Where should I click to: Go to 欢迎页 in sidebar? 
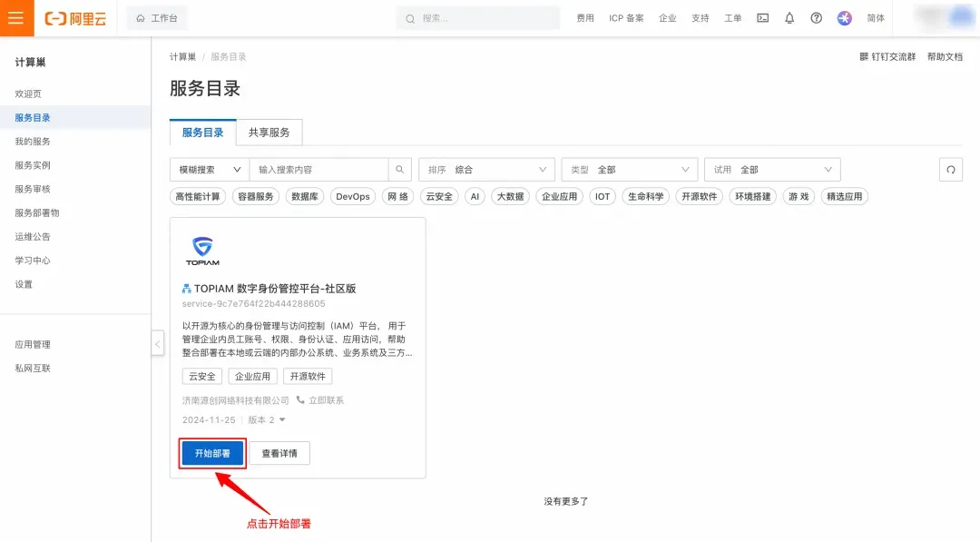28,94
